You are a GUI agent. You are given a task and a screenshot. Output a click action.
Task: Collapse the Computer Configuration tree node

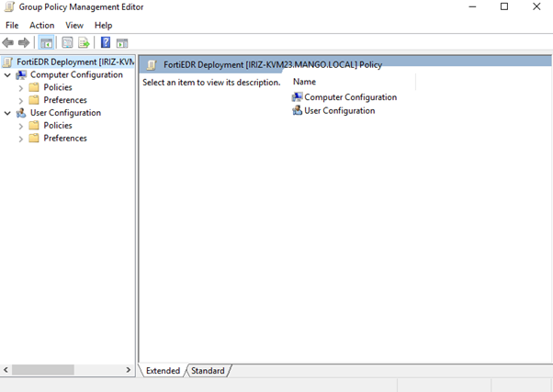(x=7, y=74)
